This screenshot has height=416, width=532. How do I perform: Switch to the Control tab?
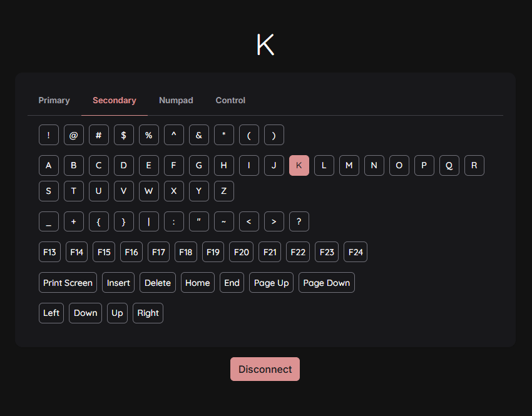pos(230,100)
